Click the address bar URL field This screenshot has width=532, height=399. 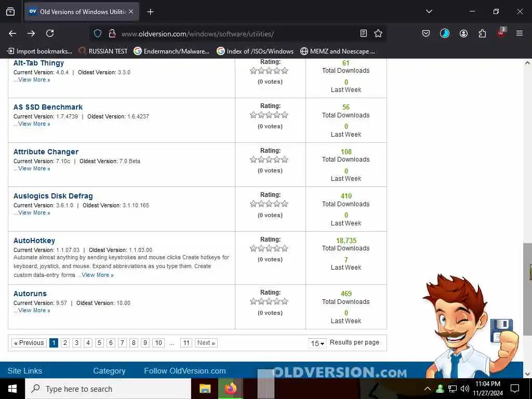[237, 34]
